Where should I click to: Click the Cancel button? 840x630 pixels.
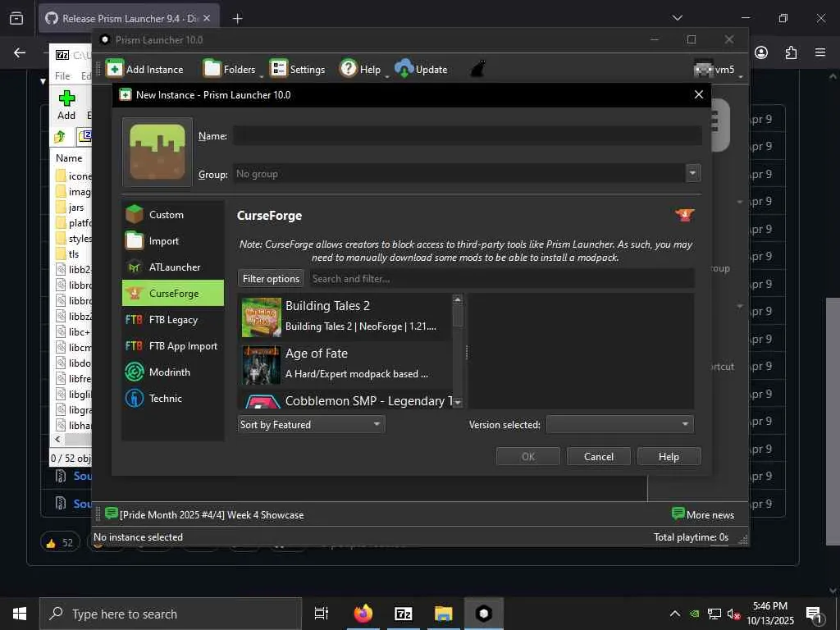pos(598,456)
